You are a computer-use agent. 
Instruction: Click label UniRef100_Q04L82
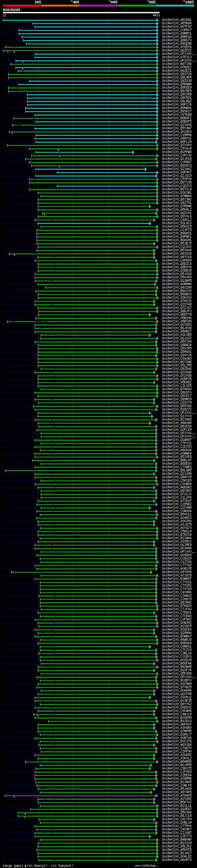pos(177,857)
